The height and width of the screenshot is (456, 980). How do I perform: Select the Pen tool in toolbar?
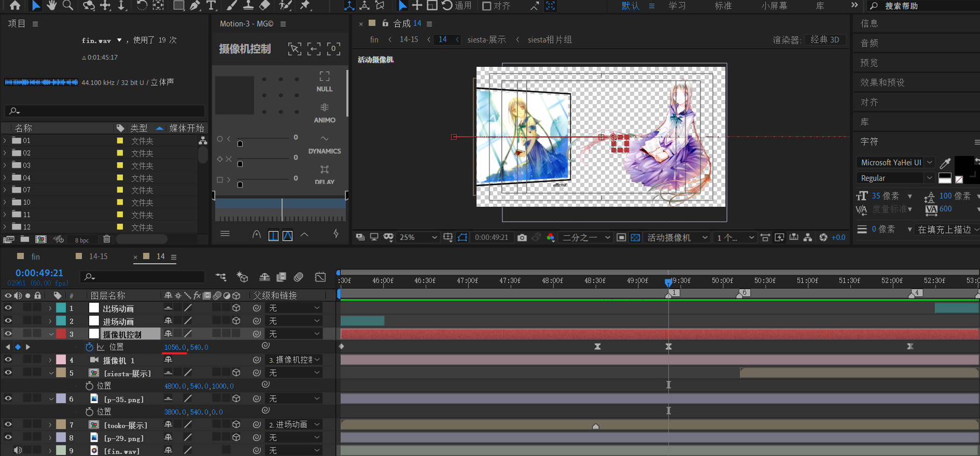(195, 5)
